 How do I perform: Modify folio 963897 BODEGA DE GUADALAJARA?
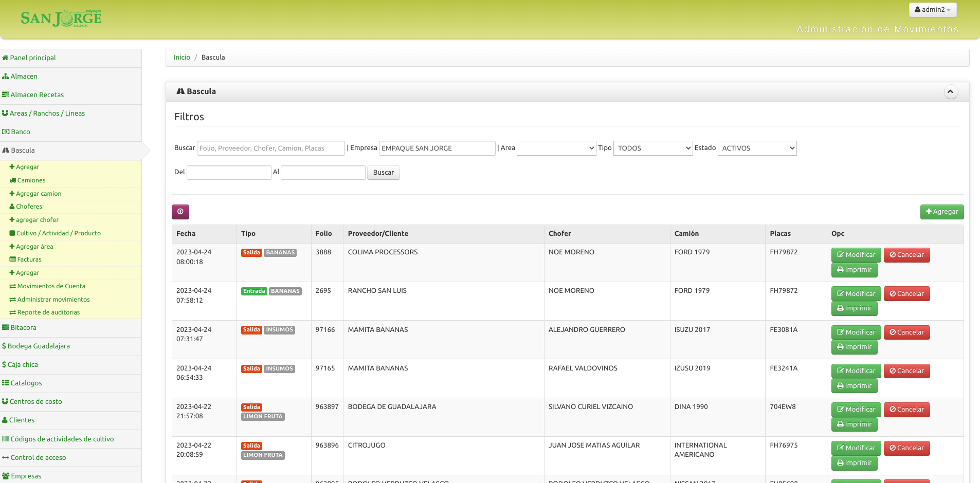pyautogui.click(x=856, y=410)
